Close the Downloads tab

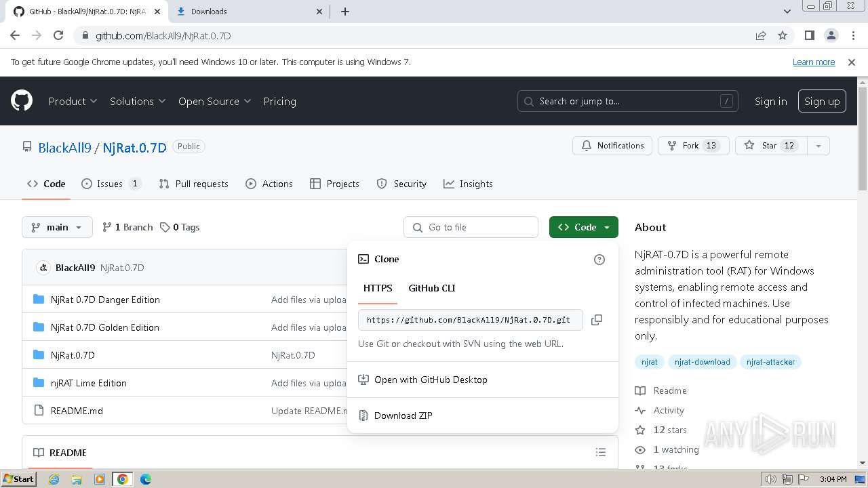(320, 12)
